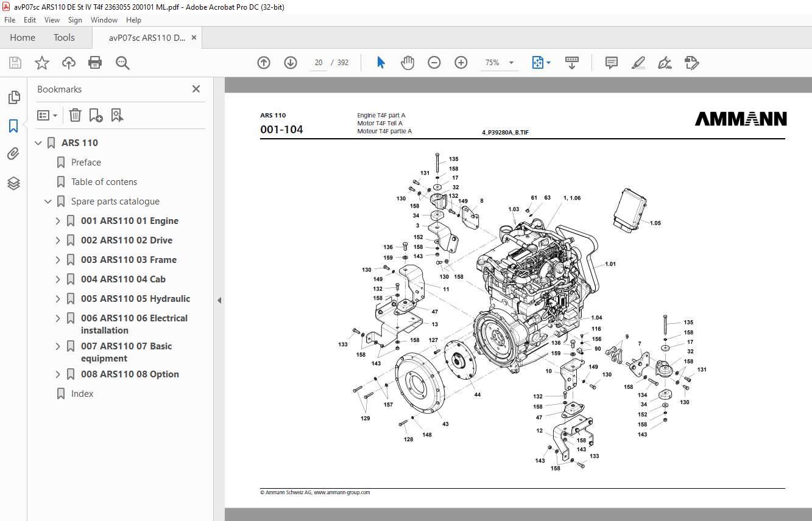This screenshot has width=812, height=521.
Task: Collapse the ARS 110 bookmark tree
Action: pyautogui.click(x=39, y=143)
